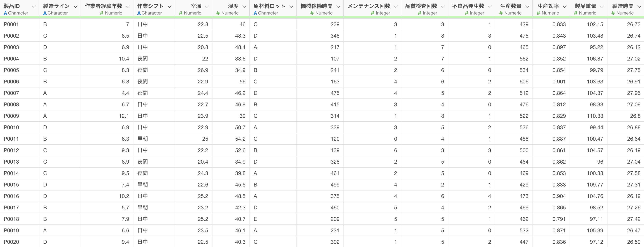Click the 606 production quantity cell
This screenshot has height=247, width=644.
pos(514,82)
